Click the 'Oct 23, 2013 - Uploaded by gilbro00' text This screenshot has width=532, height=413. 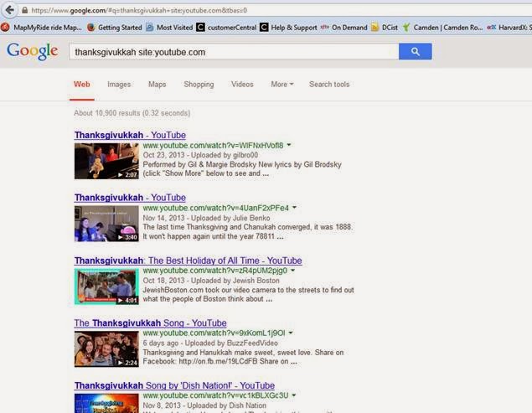click(x=200, y=155)
